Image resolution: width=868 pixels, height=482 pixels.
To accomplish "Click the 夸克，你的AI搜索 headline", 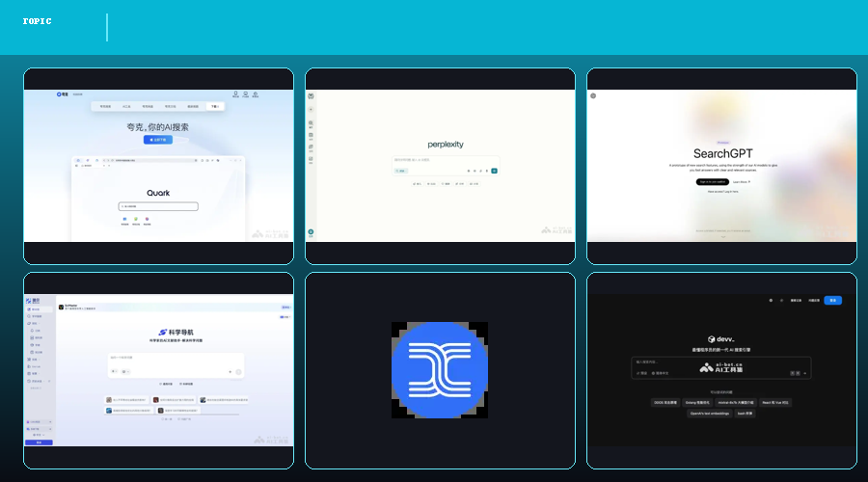I will (158, 126).
